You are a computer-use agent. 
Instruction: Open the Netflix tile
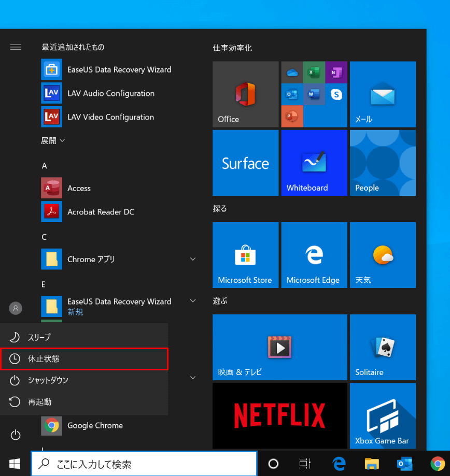tap(280, 415)
